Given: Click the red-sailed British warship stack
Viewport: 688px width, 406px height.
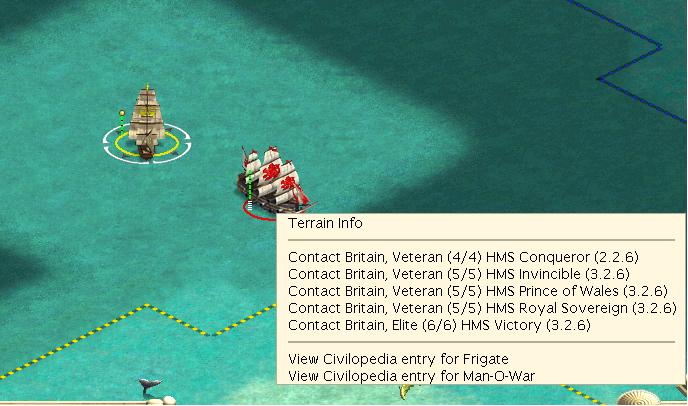Looking at the screenshot, I should [x=273, y=180].
